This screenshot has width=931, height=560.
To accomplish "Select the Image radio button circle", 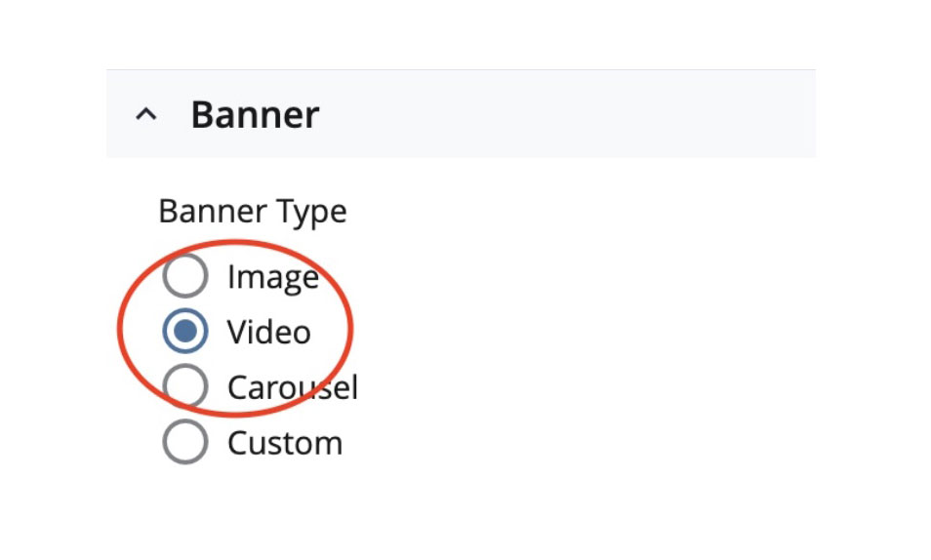I will [x=184, y=277].
